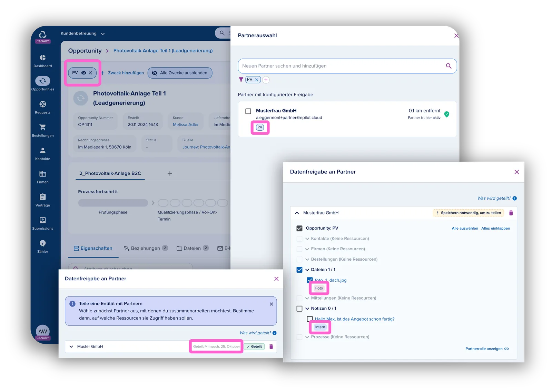This screenshot has width=552, height=392.
Task: Navigate to Kontakte in the sidebar
Action: coord(43,154)
